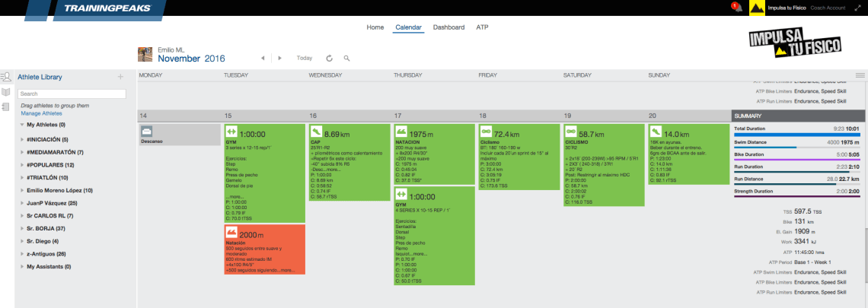Image resolution: width=868 pixels, height=308 pixels.
Task: Click the Today button
Action: coord(305,58)
